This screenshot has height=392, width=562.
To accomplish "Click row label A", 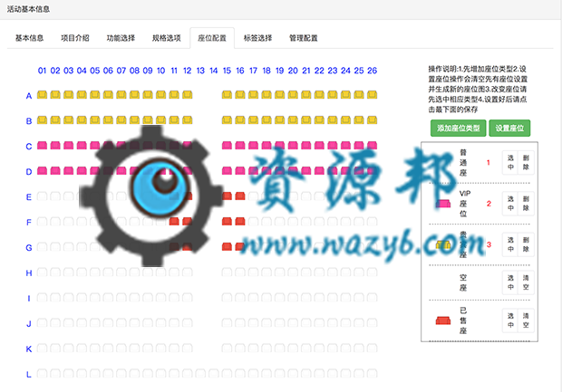I will 29,96.
